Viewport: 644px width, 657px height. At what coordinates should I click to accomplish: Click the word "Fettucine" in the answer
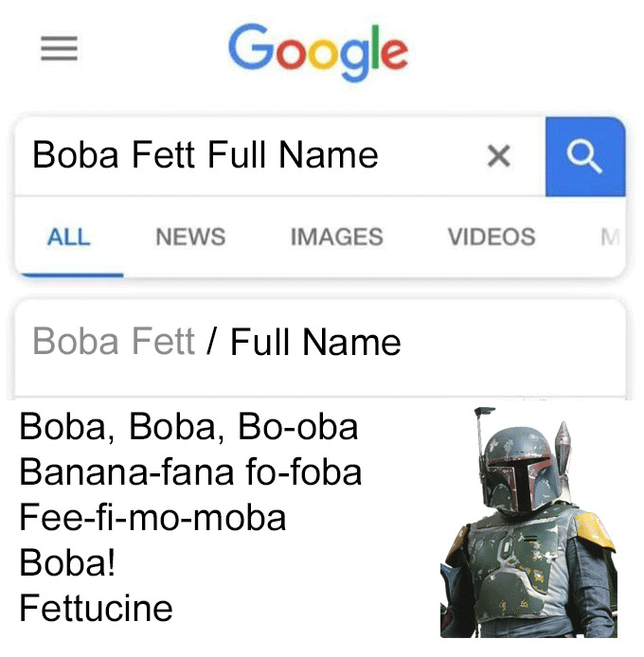(96, 608)
